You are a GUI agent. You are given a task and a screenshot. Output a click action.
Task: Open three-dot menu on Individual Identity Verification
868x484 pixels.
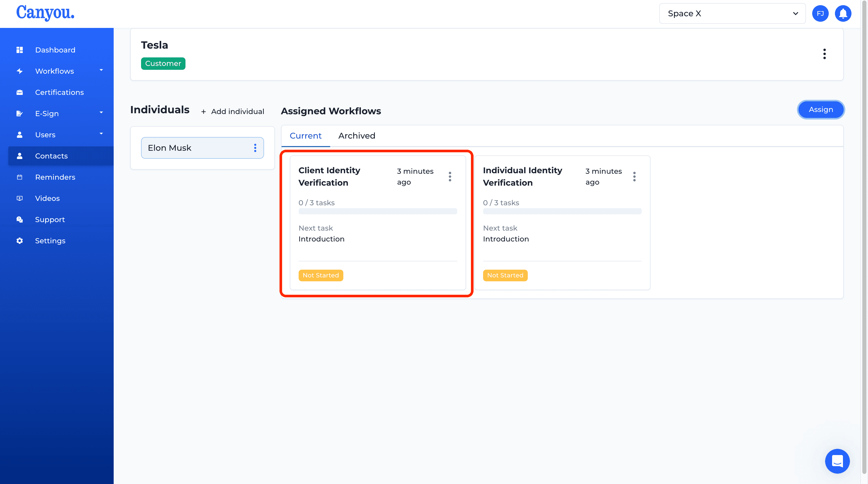pos(635,176)
